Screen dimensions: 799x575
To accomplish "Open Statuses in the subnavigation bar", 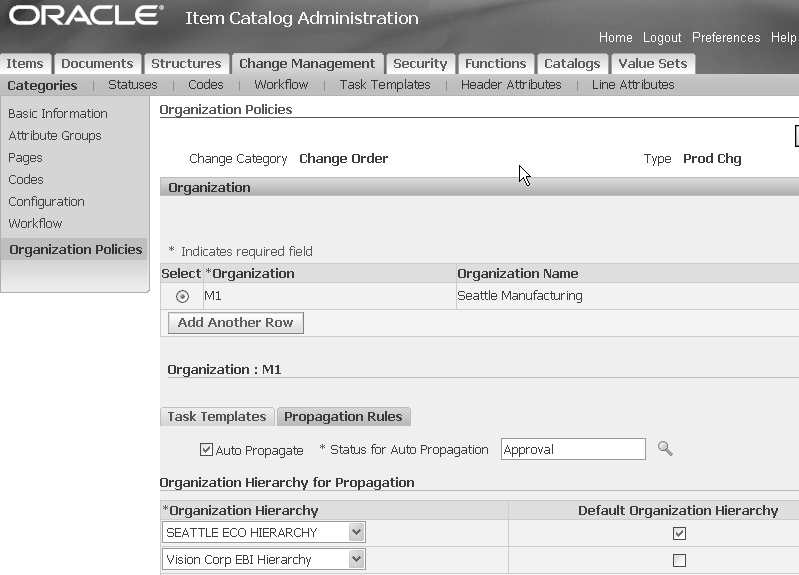I will coord(132,85).
